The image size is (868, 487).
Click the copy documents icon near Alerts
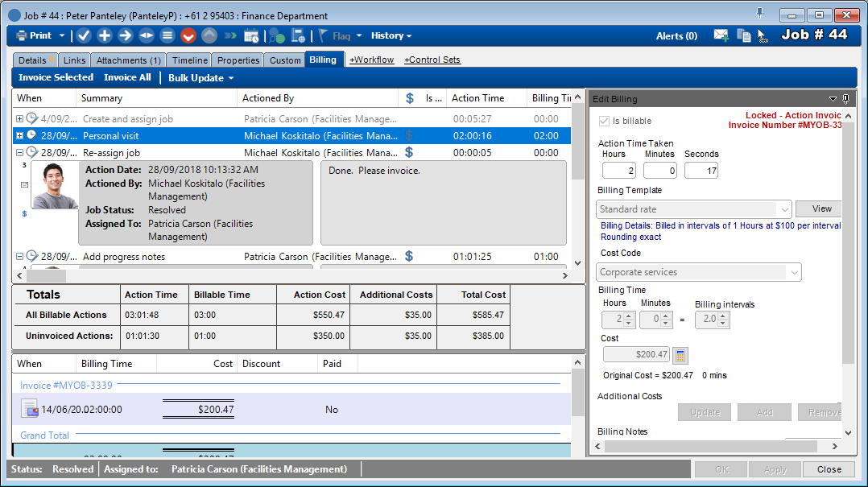(744, 36)
